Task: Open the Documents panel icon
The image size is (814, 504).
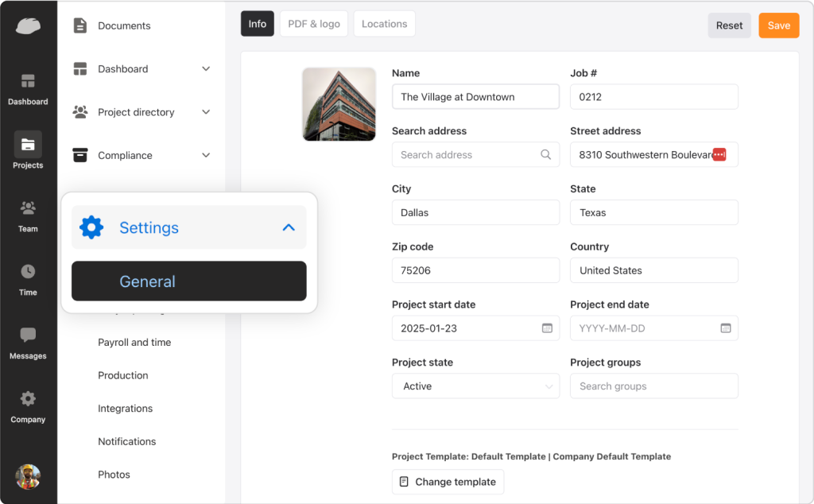Action: [80, 25]
